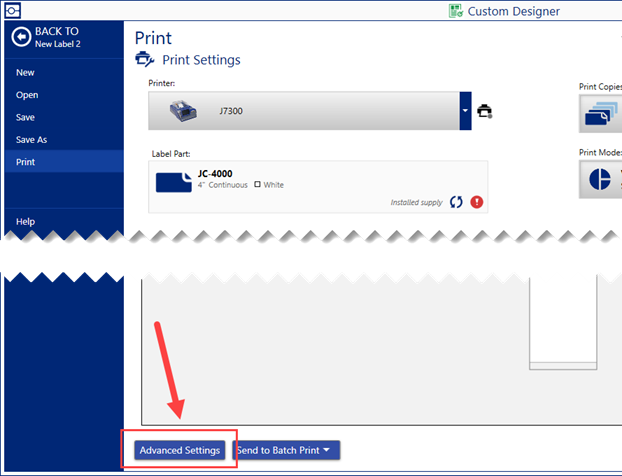Click the Print Settings printer-wrench icon

coord(144,60)
